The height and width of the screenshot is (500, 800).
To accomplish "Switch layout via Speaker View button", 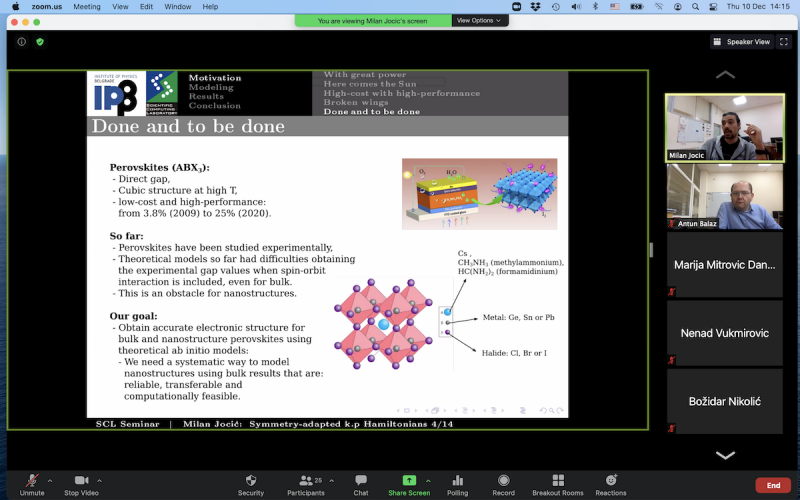I will (742, 42).
